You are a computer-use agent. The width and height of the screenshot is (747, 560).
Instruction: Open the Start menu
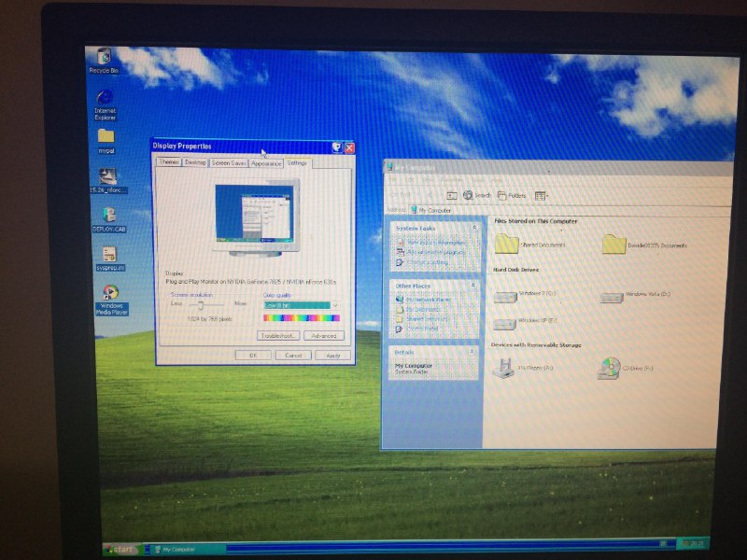[122, 550]
